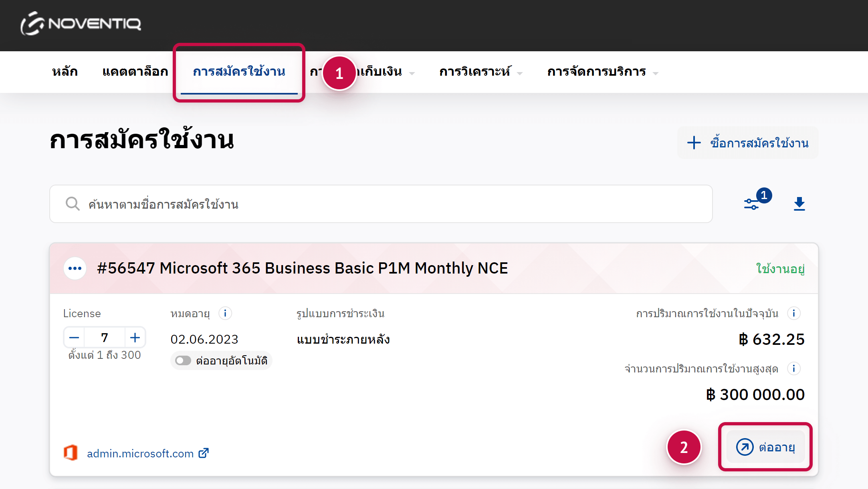Decrease license count with minus button

pos(74,338)
